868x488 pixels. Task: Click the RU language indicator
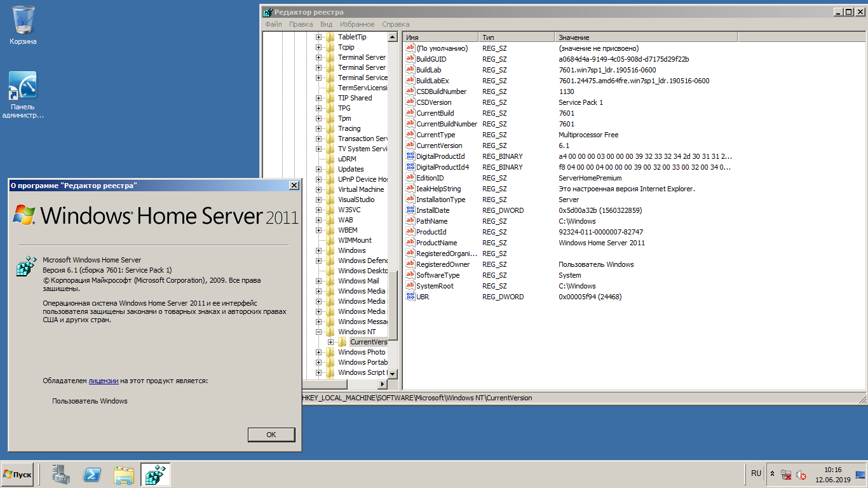pos(756,473)
